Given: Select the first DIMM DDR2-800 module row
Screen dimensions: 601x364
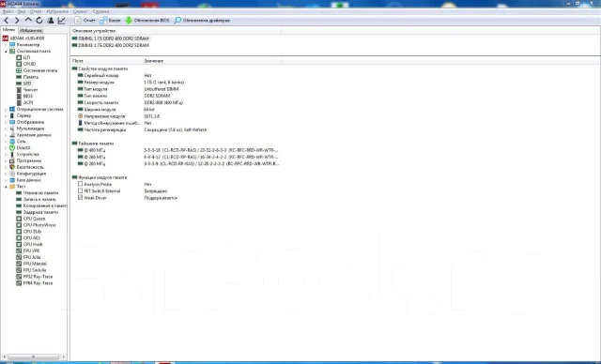Looking at the screenshot, I should click(x=111, y=38).
